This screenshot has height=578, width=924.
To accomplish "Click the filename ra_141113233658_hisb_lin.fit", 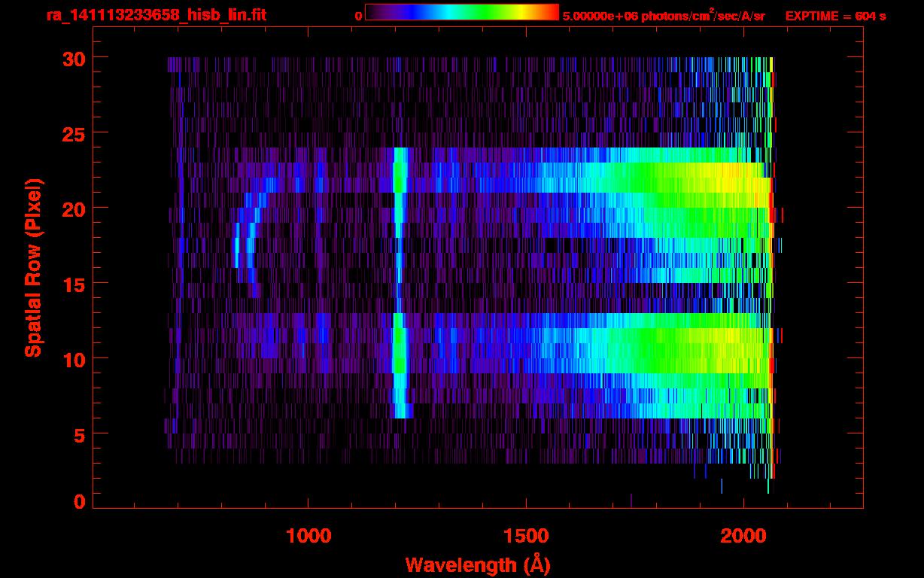I will click(156, 15).
